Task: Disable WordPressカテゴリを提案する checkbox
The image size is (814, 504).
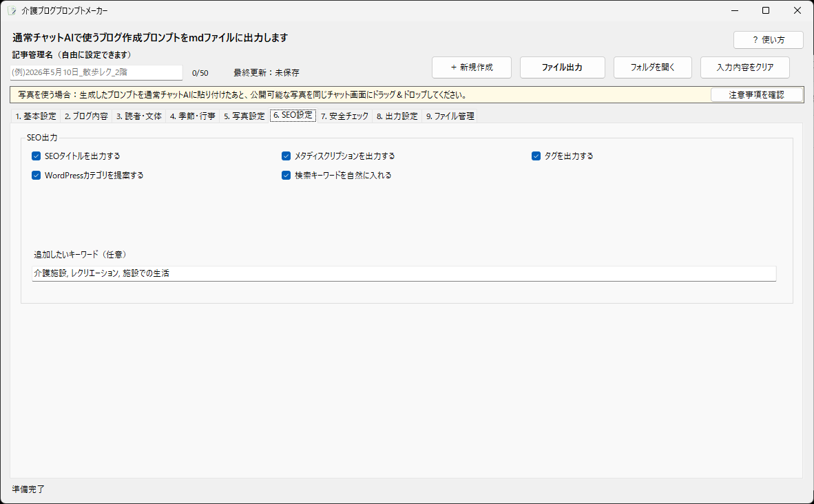Action: (x=36, y=176)
